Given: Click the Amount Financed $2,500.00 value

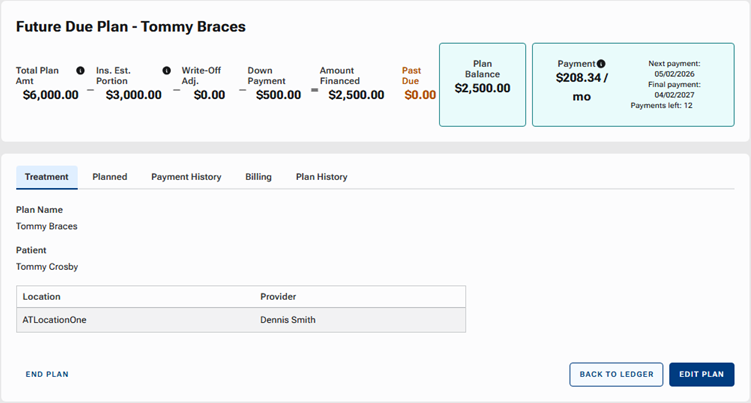Looking at the screenshot, I should pos(351,95).
